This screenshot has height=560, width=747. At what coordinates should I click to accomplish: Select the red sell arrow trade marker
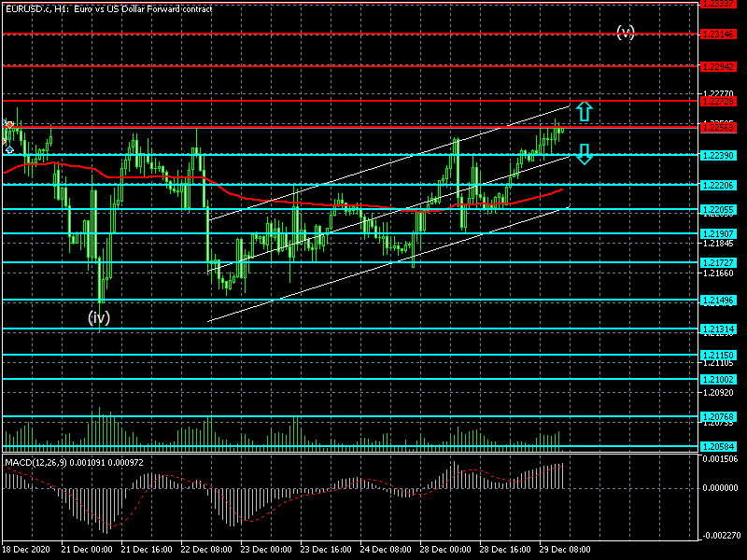9,124
